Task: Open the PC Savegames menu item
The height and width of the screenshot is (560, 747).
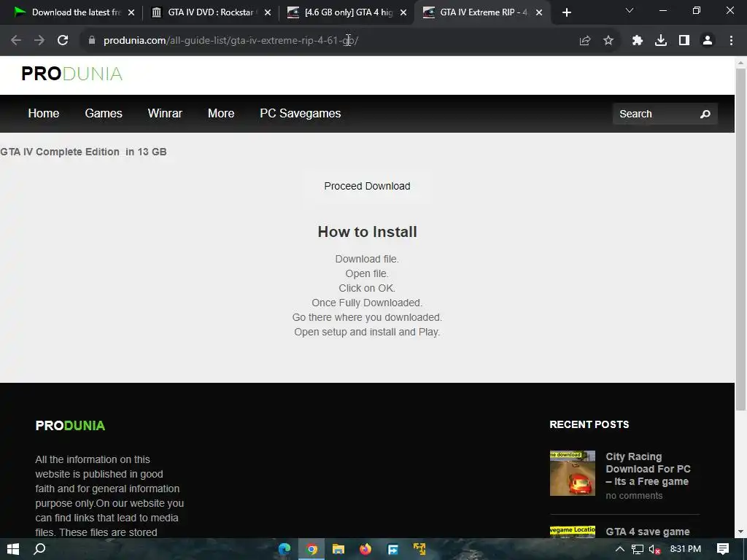Action: point(300,113)
